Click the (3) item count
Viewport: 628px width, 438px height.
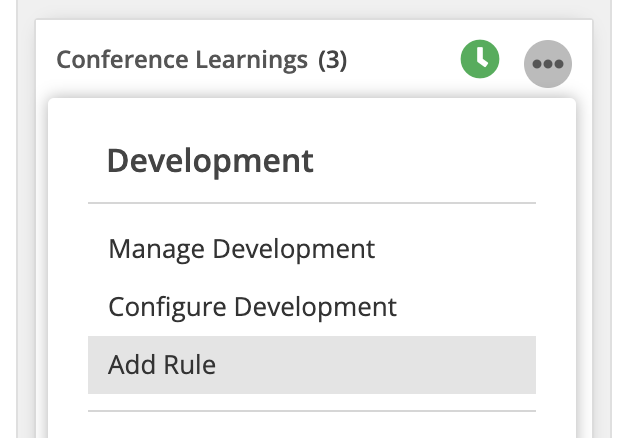[x=332, y=60]
